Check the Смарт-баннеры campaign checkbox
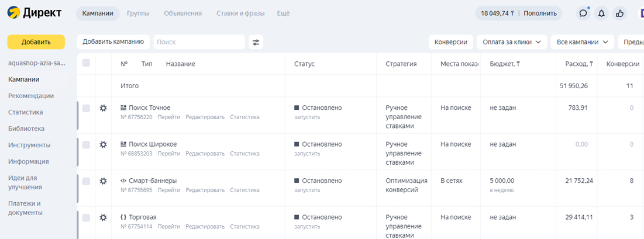644x239 pixels. click(x=86, y=181)
